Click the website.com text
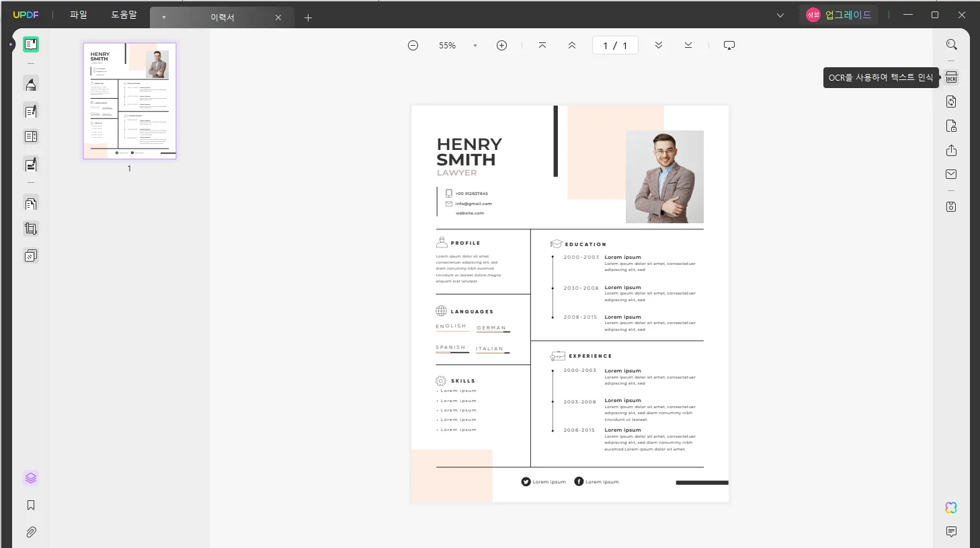The width and height of the screenshot is (980, 548). pos(470,212)
